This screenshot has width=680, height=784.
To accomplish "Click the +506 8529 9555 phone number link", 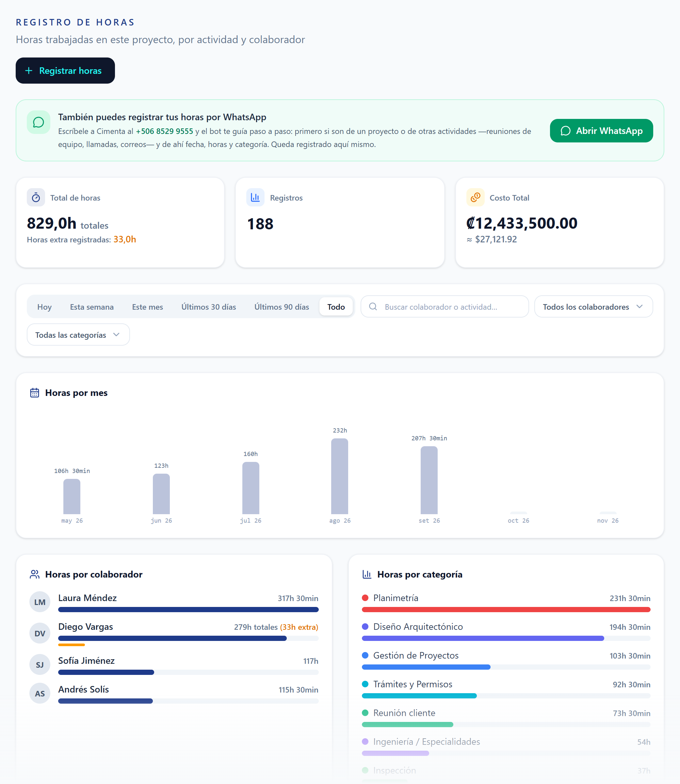I will point(164,131).
